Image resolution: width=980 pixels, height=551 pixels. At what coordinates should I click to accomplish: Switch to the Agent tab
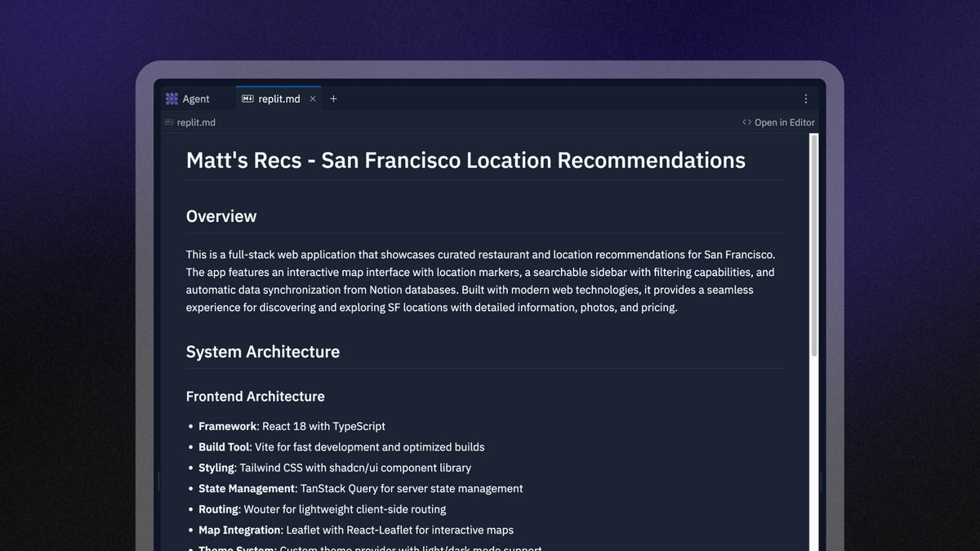coord(189,99)
